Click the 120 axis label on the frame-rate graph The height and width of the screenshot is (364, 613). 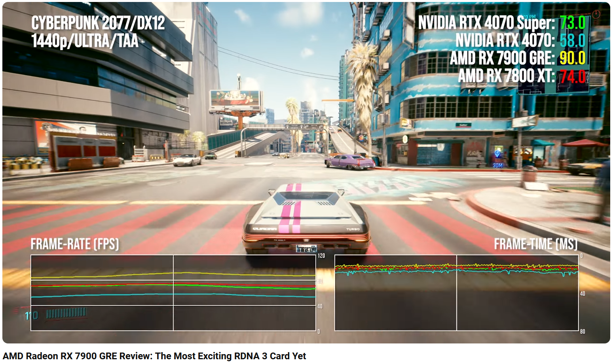pyautogui.click(x=321, y=256)
